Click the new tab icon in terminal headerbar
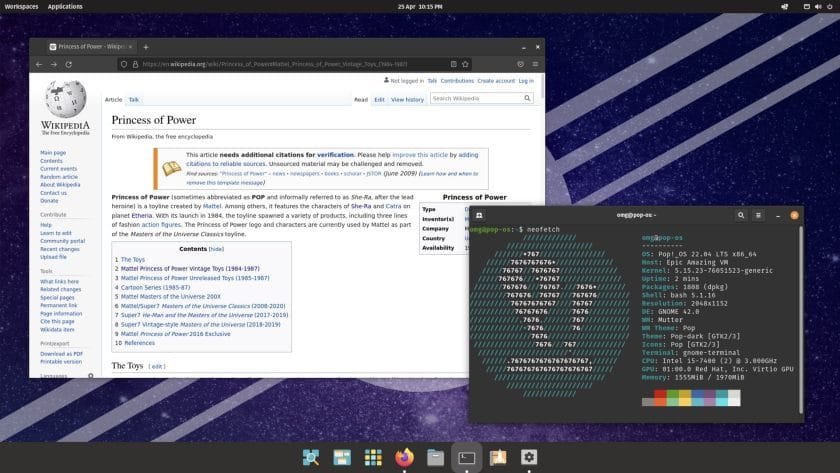The width and height of the screenshot is (840, 473). (479, 215)
